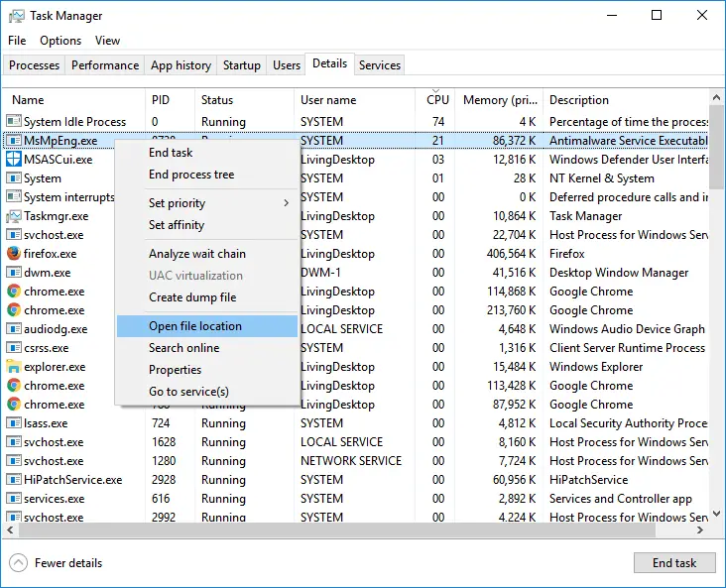
Task: Open the File menu
Action: [17, 41]
